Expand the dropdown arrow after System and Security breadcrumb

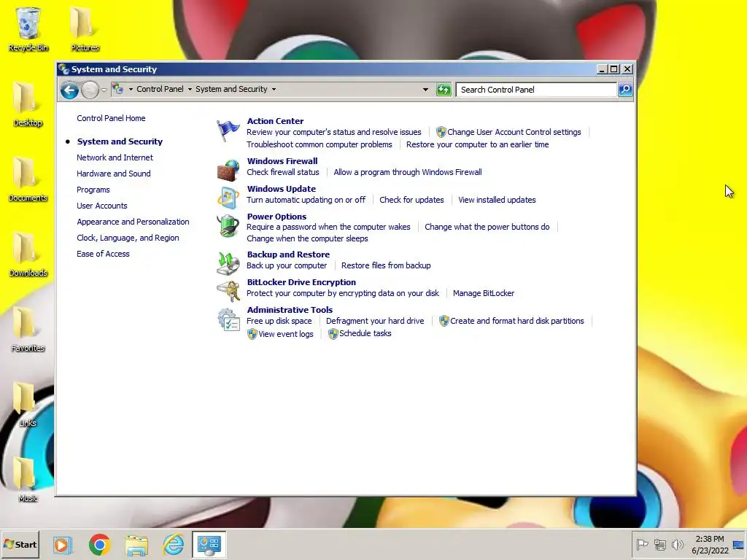coord(274,89)
